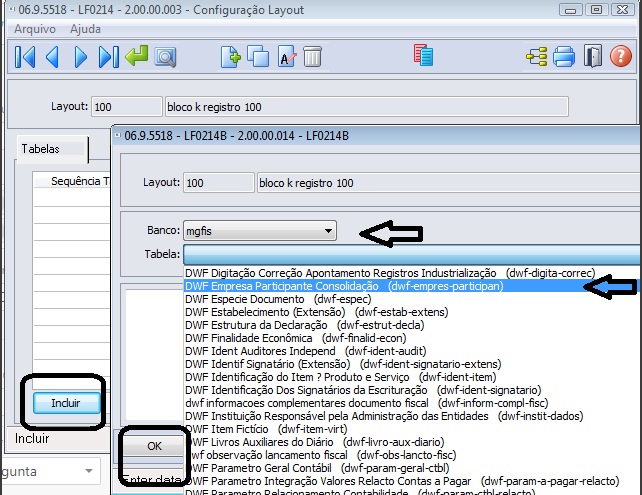Select DWF Identificação Dos Signatários da Escrituração
The height and width of the screenshot is (495, 642).
[411, 390]
